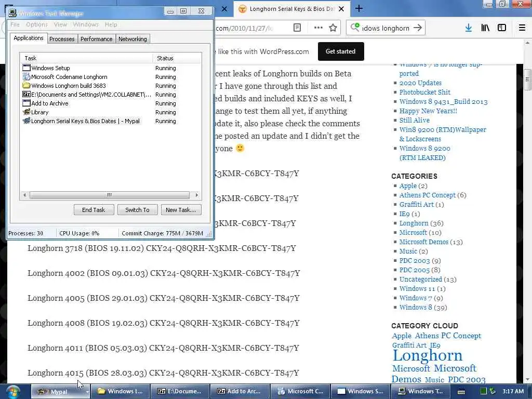Sort tasks by the Task column header
The width and height of the screenshot is (532, 399).
tap(86, 58)
